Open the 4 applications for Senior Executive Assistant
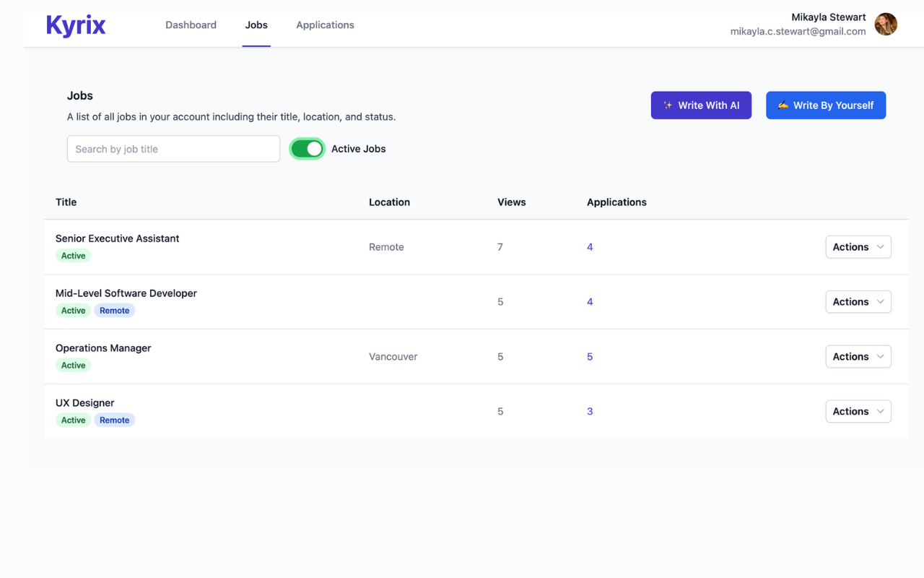 pyautogui.click(x=590, y=246)
